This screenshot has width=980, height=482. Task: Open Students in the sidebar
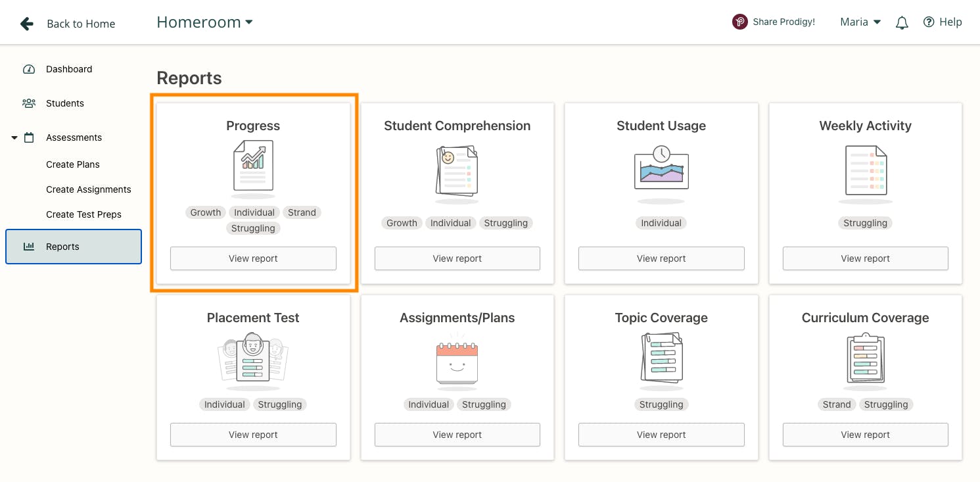(x=65, y=103)
